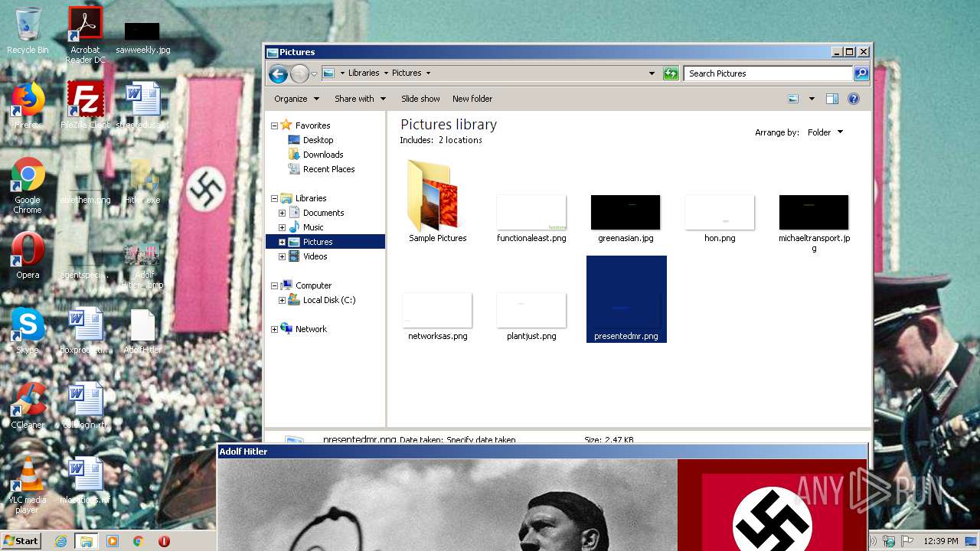
Task: Click the Opera icon in the taskbar
Action: 164,541
